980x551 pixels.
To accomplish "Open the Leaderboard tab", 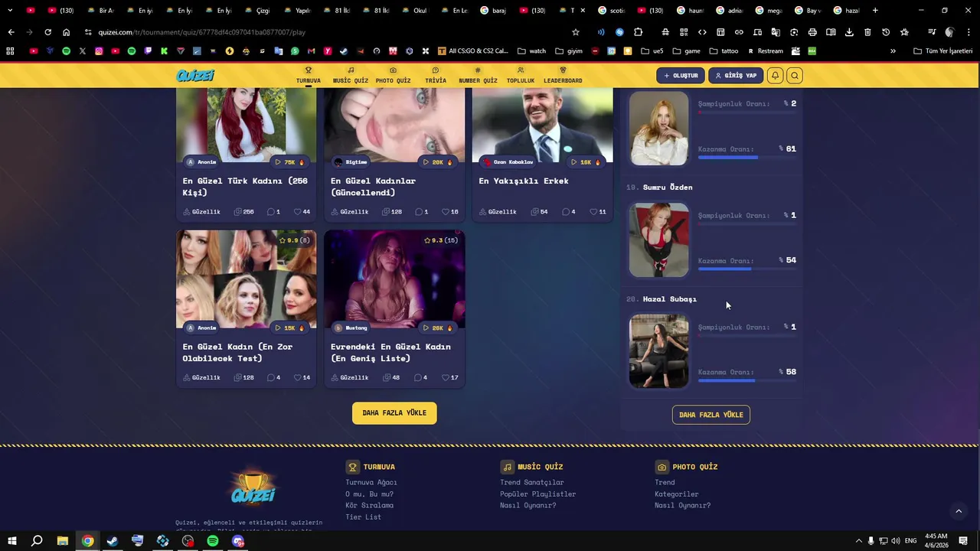I will pyautogui.click(x=563, y=75).
